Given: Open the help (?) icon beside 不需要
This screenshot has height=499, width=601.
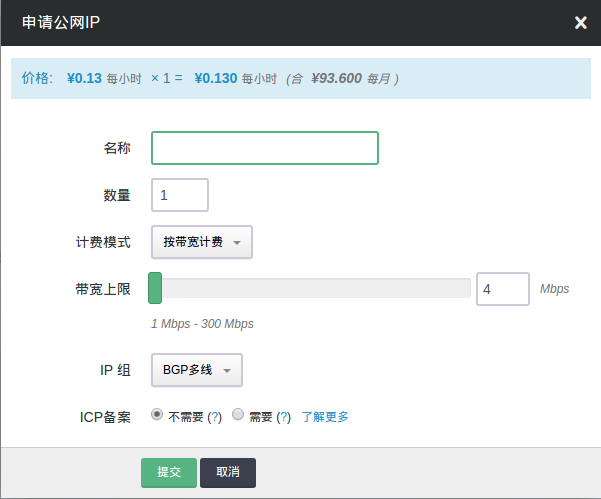Looking at the screenshot, I should [214, 417].
